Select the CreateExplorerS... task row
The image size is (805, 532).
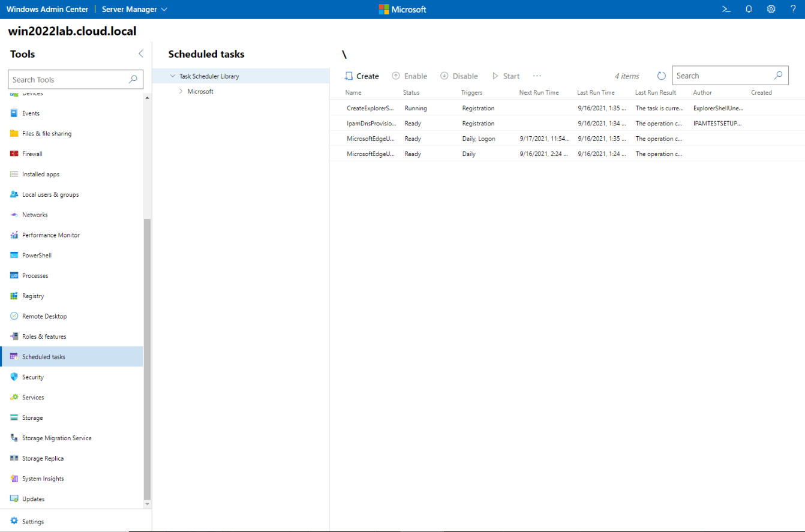coord(567,109)
